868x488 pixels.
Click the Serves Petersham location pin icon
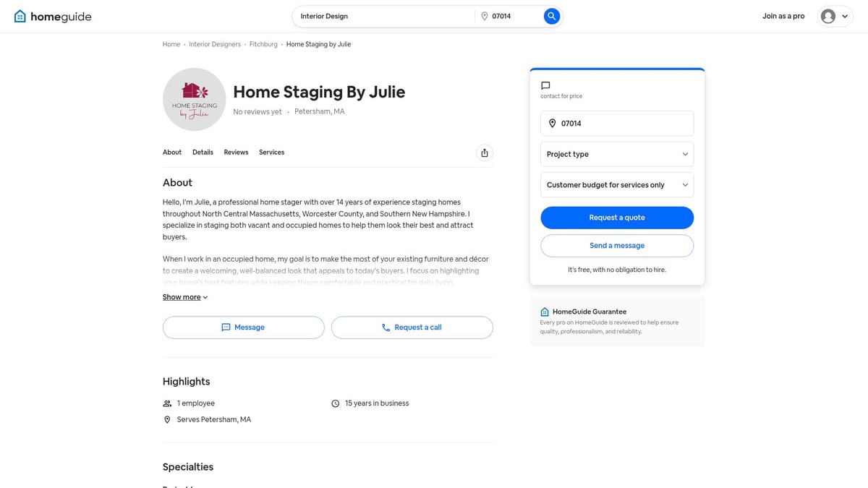click(x=167, y=419)
